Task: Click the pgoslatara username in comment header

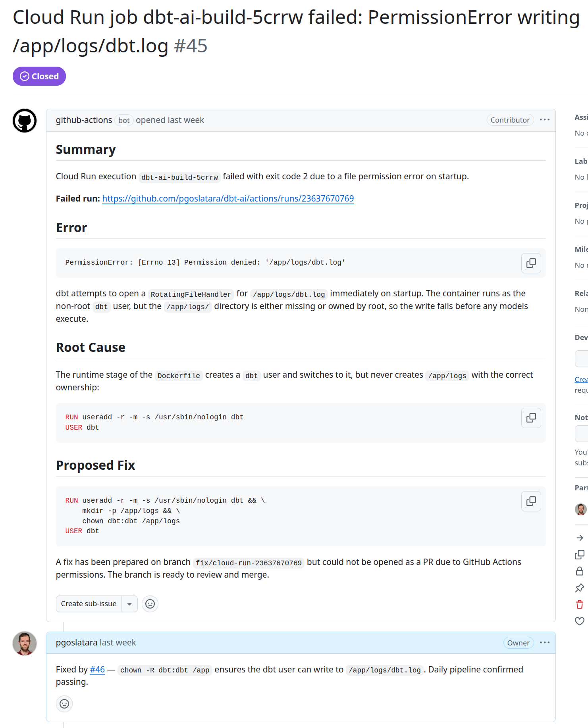Action: 77,643
